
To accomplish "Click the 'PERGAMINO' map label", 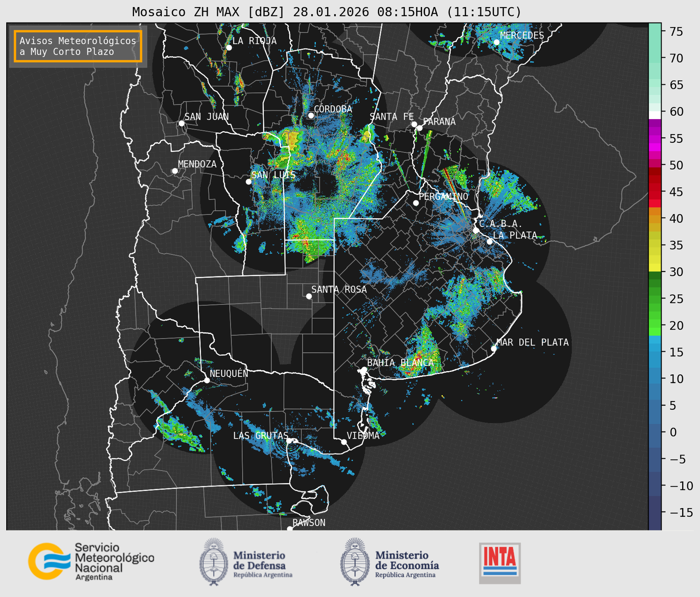I will tap(443, 196).
